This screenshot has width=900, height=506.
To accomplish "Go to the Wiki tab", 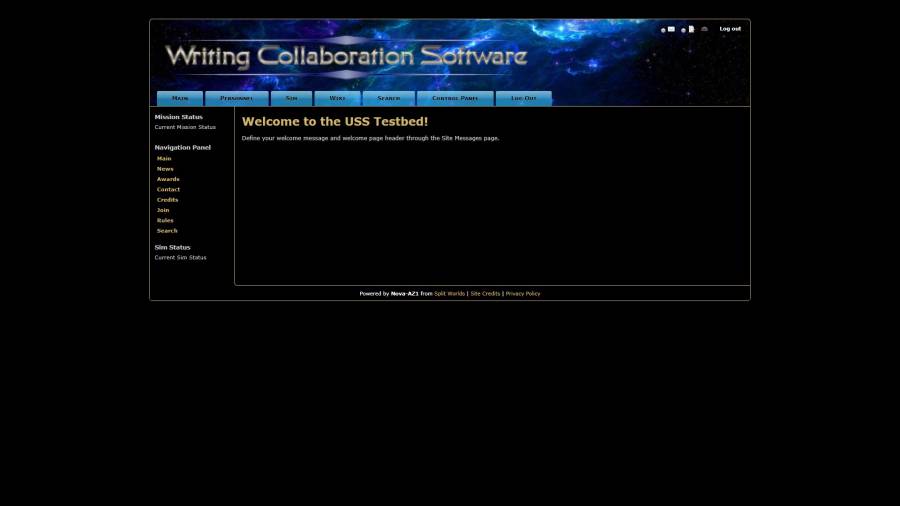I will point(337,98).
